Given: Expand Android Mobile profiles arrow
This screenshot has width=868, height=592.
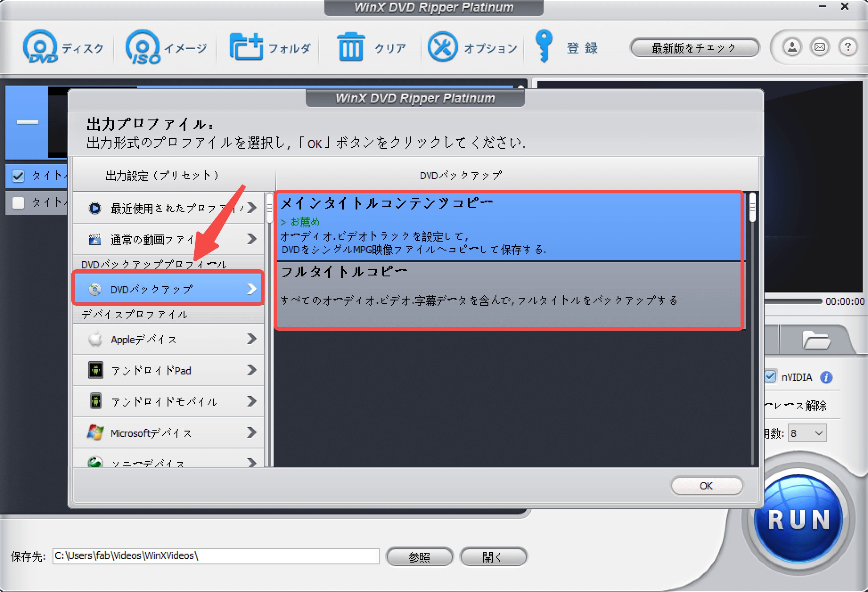Looking at the screenshot, I should tap(252, 401).
